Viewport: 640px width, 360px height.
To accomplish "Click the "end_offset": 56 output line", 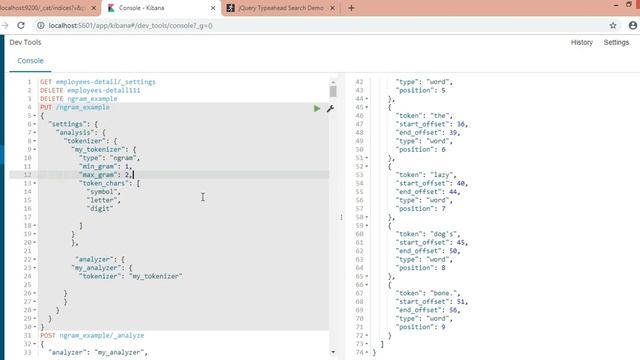I will coord(428,310).
